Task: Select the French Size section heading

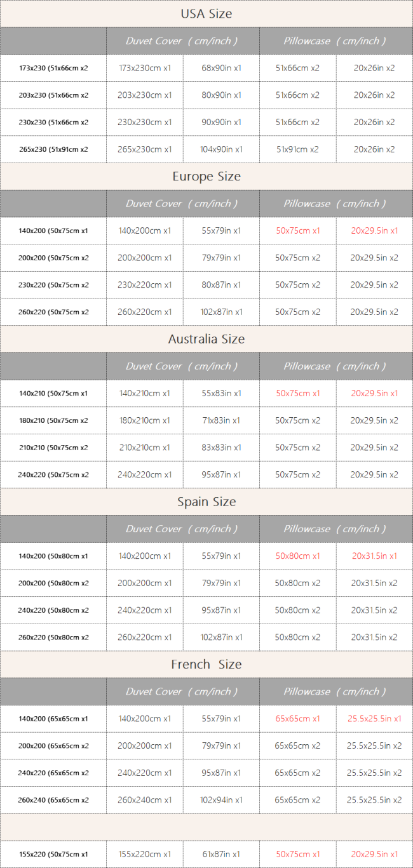Action: coord(207,664)
